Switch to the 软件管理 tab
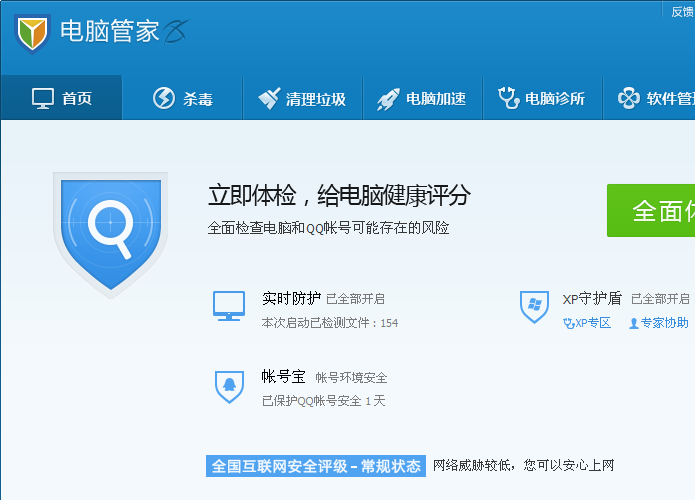The width and height of the screenshot is (695, 500). click(655, 98)
